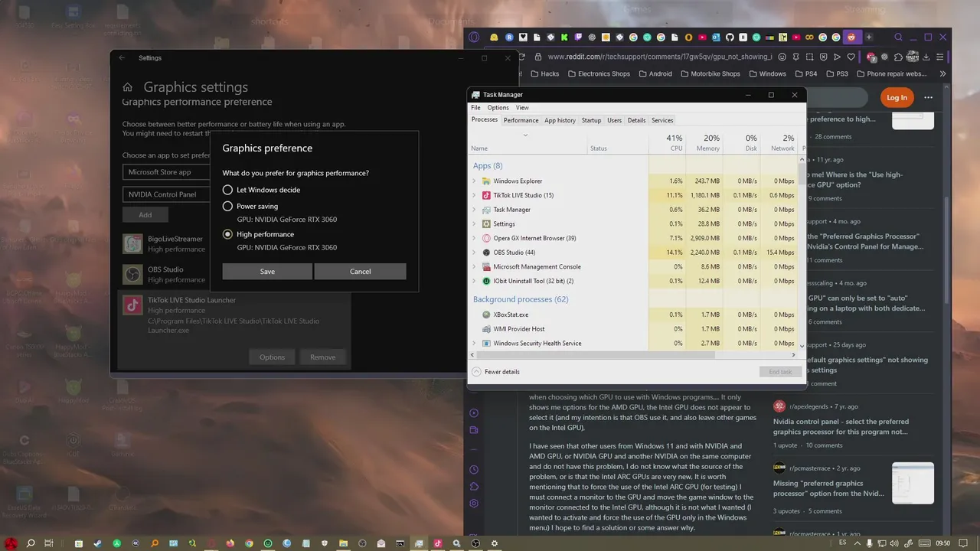Open the View menu in Task Manager
This screenshot has height=551, width=980.
click(522, 108)
